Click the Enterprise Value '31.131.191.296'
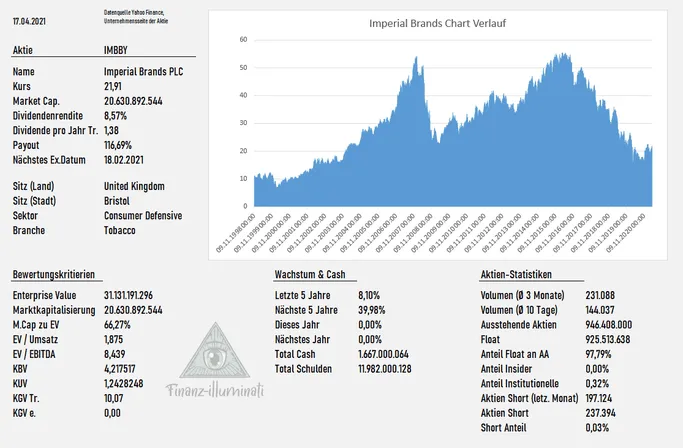Image resolution: width=683 pixels, height=448 pixels. coord(128,295)
